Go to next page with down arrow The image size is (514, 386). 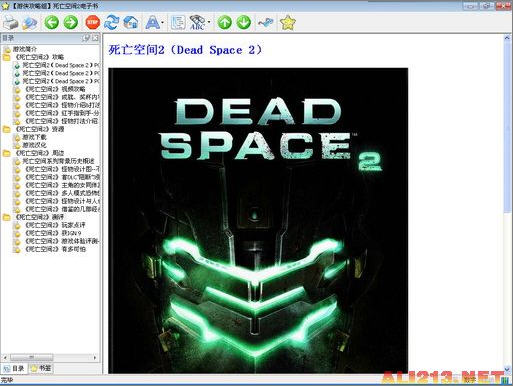[x=244, y=23]
